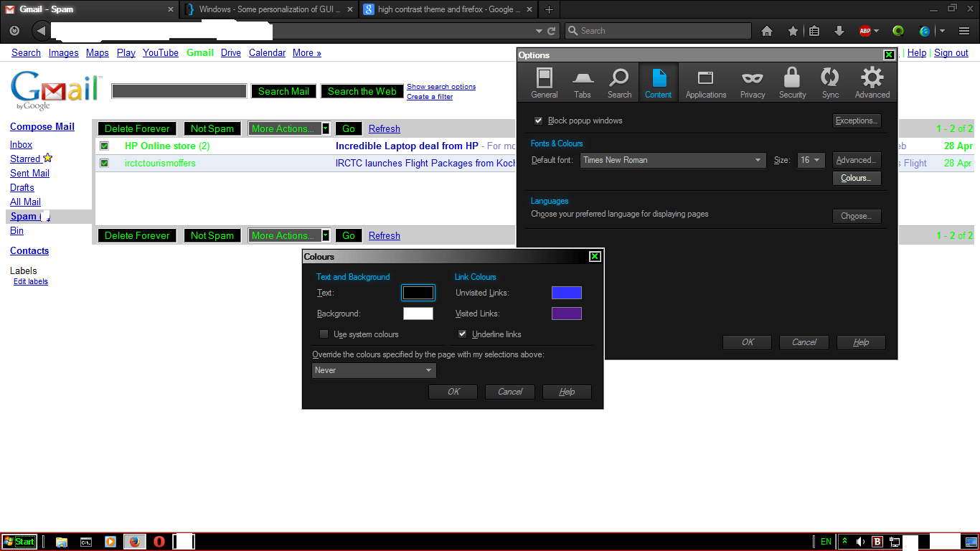Pick the Text colour swatch

pos(418,293)
